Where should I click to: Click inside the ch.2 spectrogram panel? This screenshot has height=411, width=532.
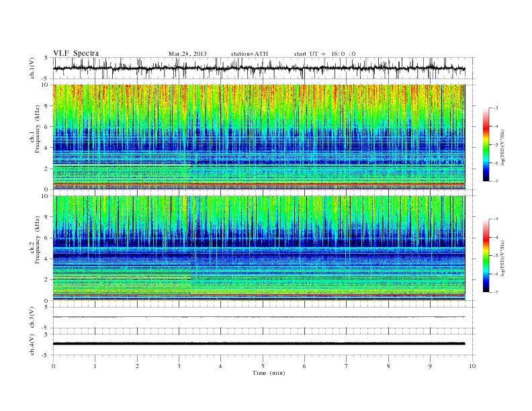pos(259,248)
